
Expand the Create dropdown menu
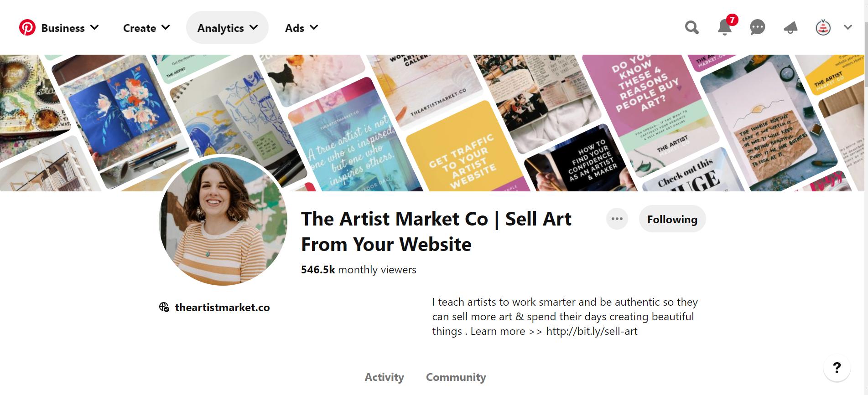146,28
